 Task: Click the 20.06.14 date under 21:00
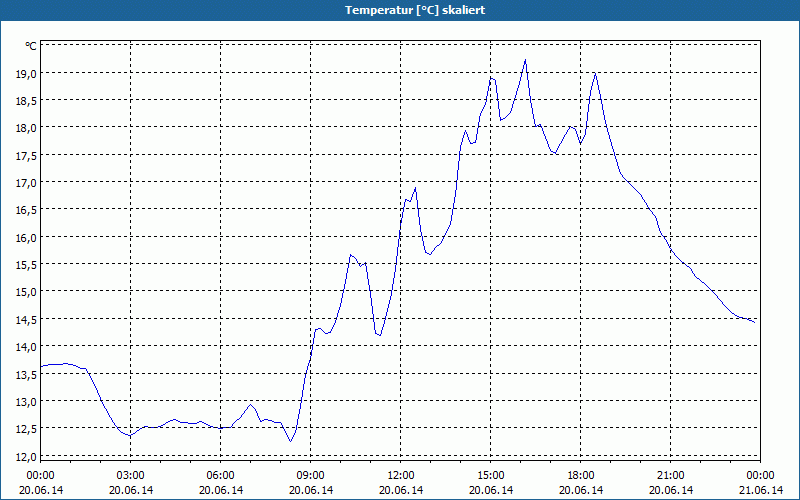click(671, 490)
